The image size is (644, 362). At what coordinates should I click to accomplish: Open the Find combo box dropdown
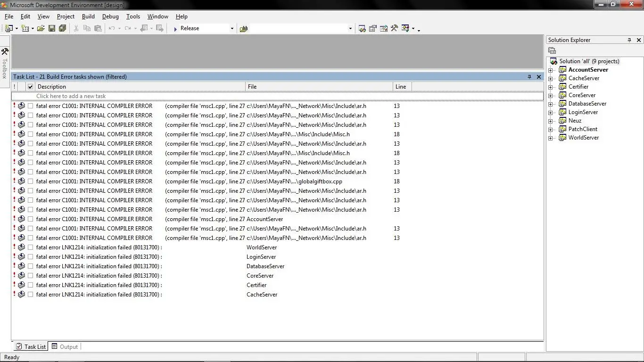point(350,29)
